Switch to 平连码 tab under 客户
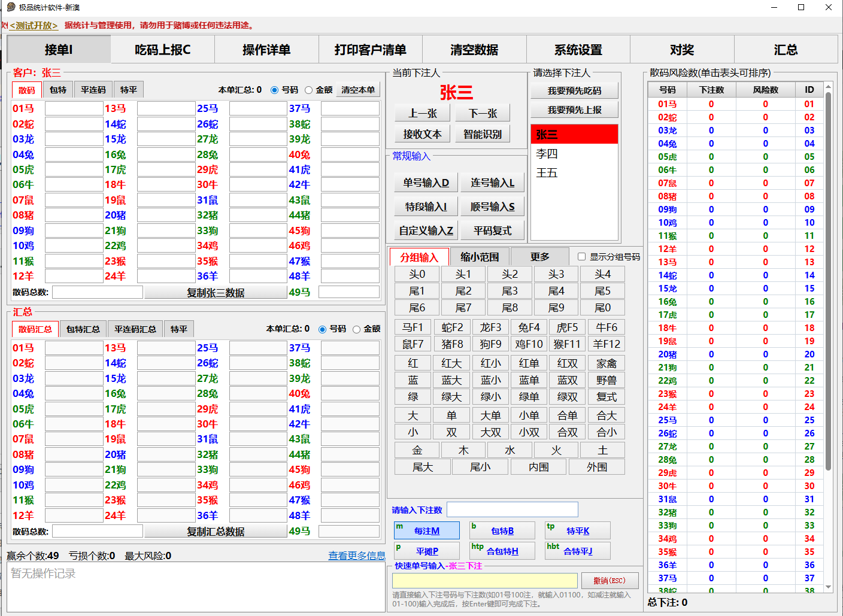Image resolution: width=843 pixels, height=616 pixels. (93, 90)
